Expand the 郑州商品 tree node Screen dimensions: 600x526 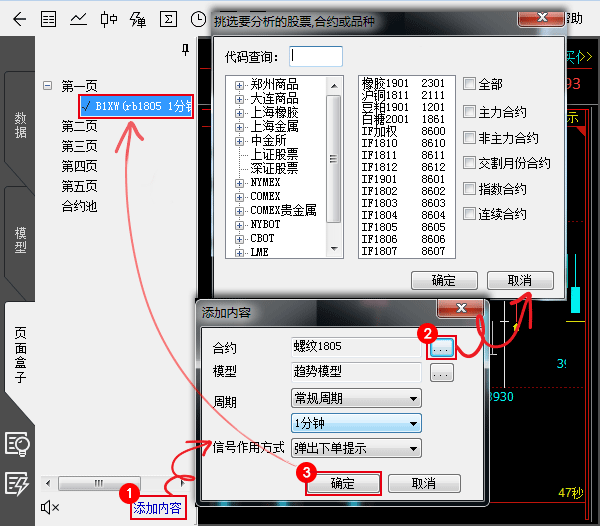click(240, 86)
